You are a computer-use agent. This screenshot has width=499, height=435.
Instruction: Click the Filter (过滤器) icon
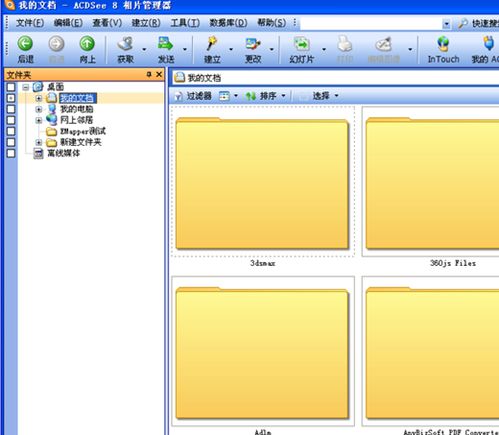coord(179,96)
